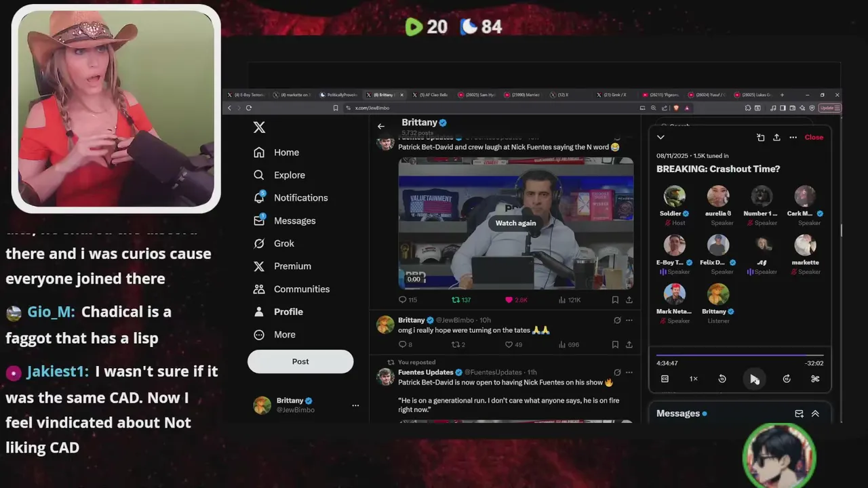Share the Crashout Time Space
The width and height of the screenshot is (868, 488).
click(776, 137)
